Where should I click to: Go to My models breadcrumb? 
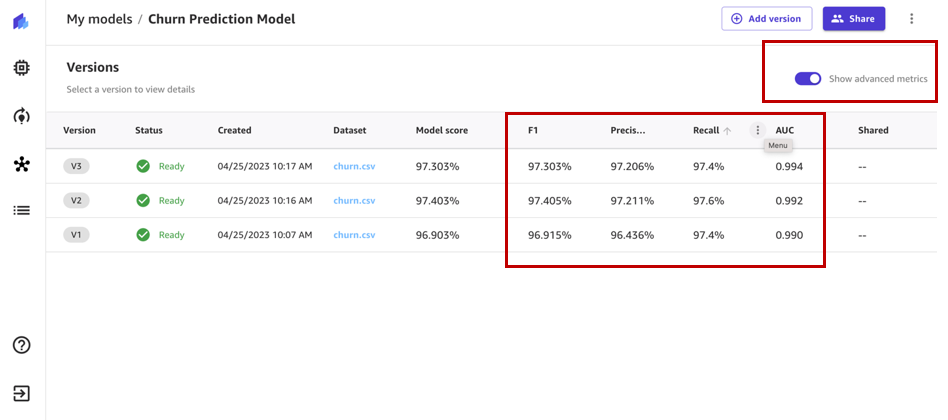click(99, 19)
